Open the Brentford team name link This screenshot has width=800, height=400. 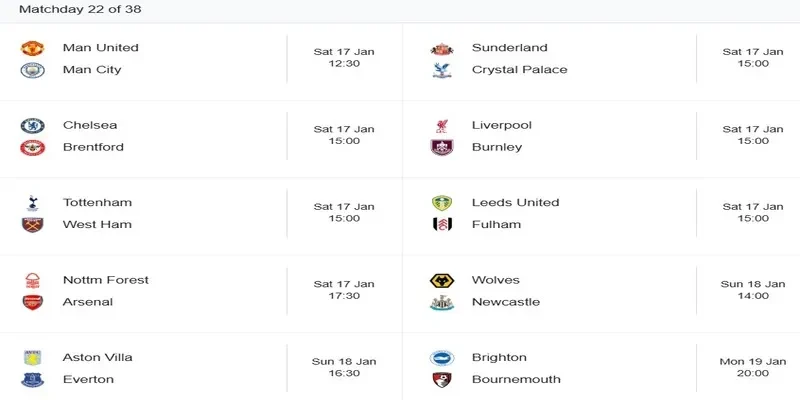(x=93, y=147)
